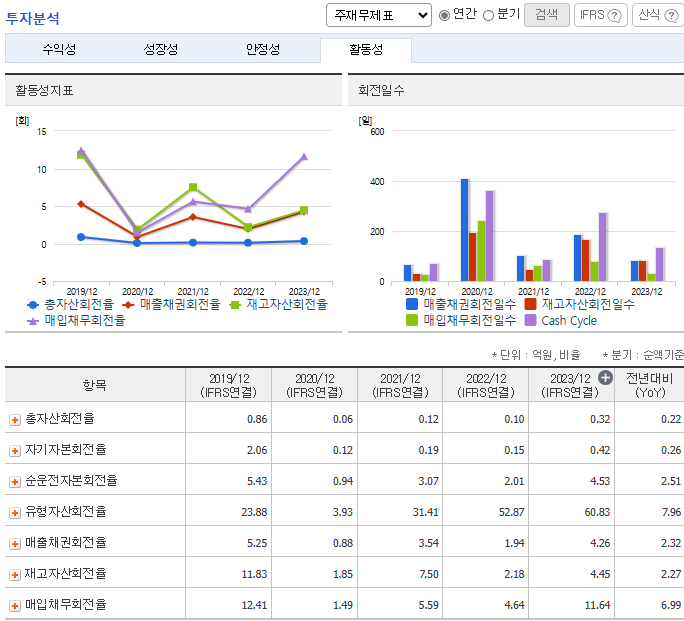Toggle 매입채무회전율 legend marker in line chart
The width and height of the screenshot is (684, 621).
[x=33, y=321]
